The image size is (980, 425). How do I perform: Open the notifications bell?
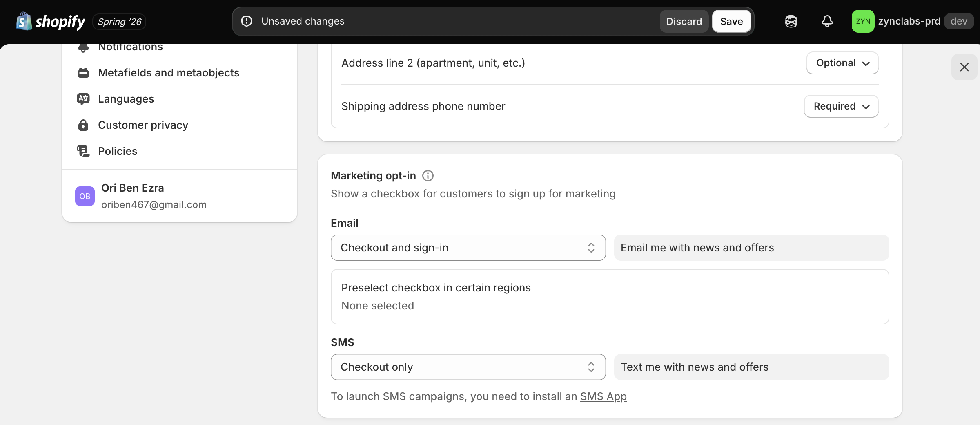[x=827, y=21]
